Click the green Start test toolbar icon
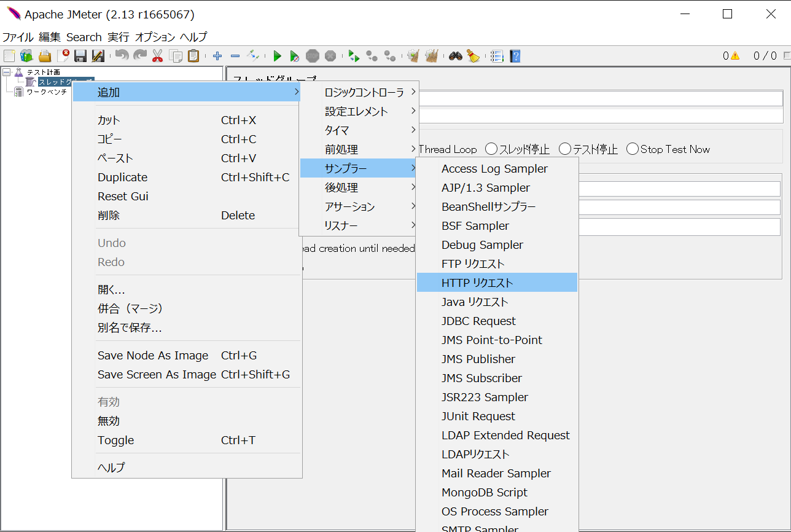The height and width of the screenshot is (532, 791). [x=277, y=56]
